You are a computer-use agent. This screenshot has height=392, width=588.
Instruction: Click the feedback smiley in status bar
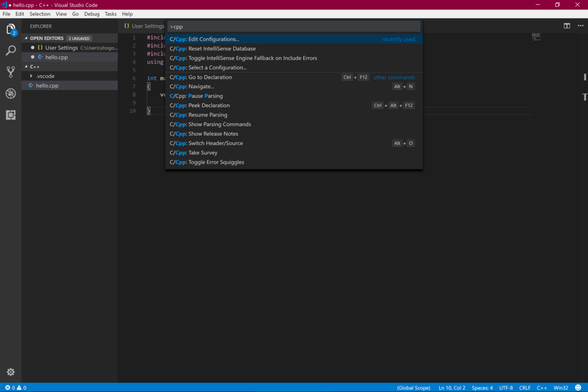tap(578, 387)
